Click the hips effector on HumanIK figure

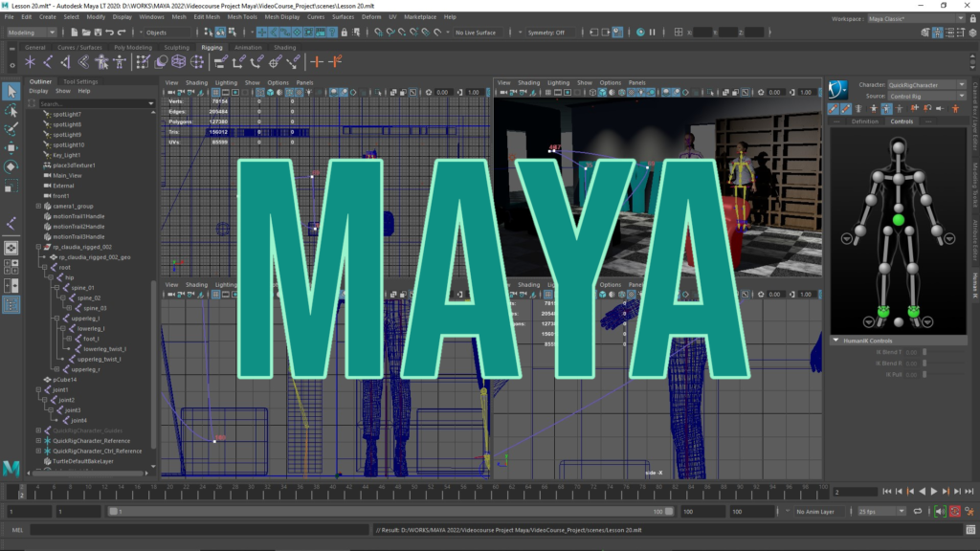[898, 220]
